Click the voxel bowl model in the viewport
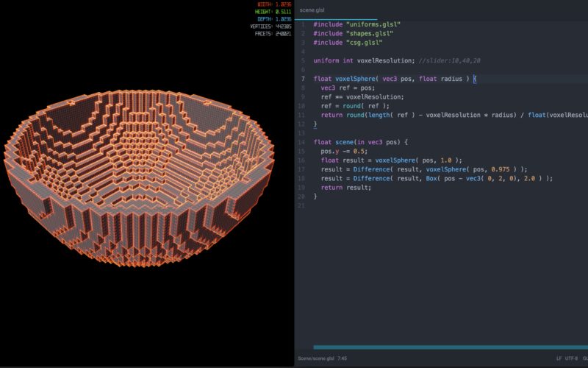The width and height of the screenshot is (588, 368). pos(139,178)
